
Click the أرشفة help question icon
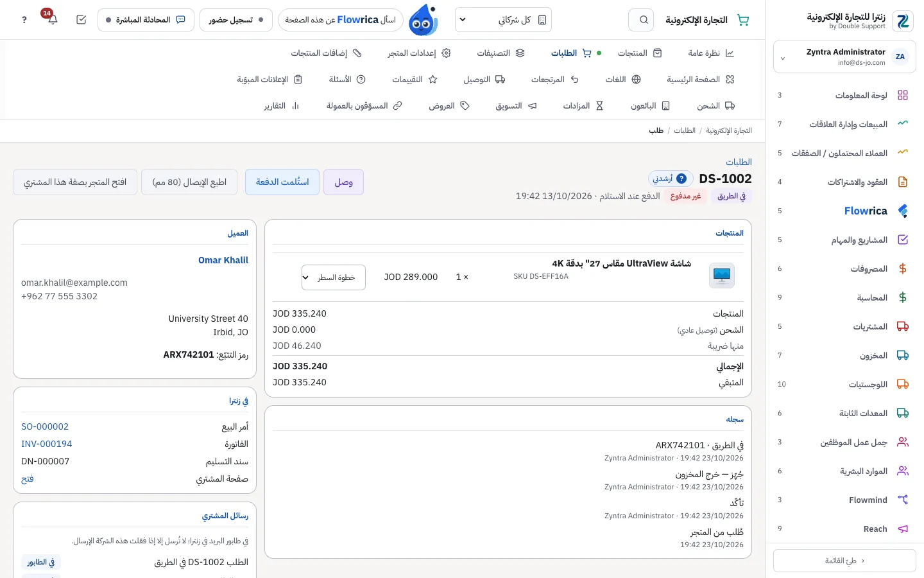[x=681, y=179]
